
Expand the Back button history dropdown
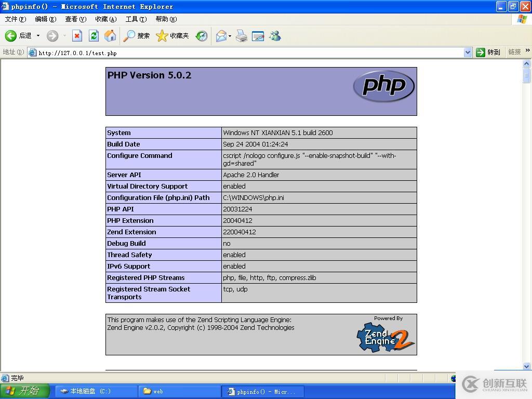point(38,36)
